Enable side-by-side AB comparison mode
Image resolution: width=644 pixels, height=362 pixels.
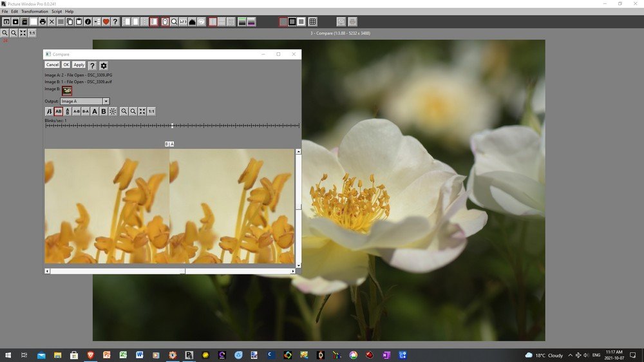click(59, 111)
